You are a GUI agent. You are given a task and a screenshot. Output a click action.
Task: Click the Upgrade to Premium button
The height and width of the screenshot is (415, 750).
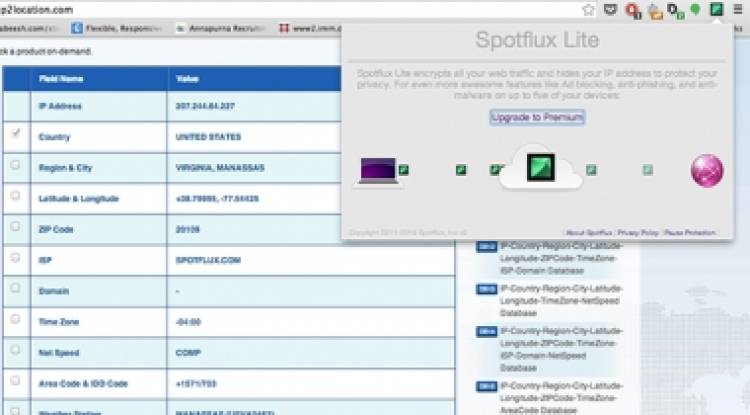coord(537,117)
